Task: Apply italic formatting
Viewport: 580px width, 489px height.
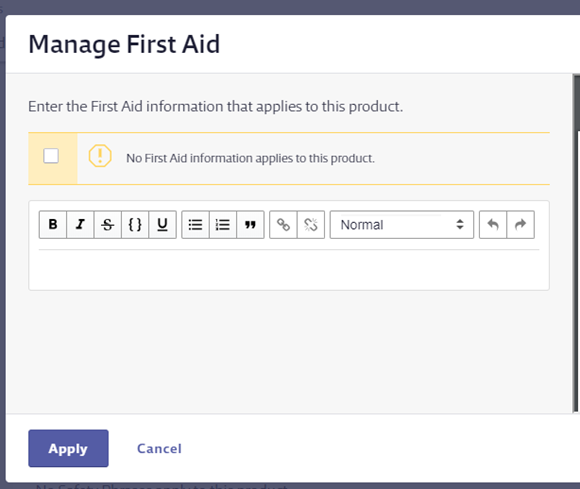Action: click(x=80, y=225)
